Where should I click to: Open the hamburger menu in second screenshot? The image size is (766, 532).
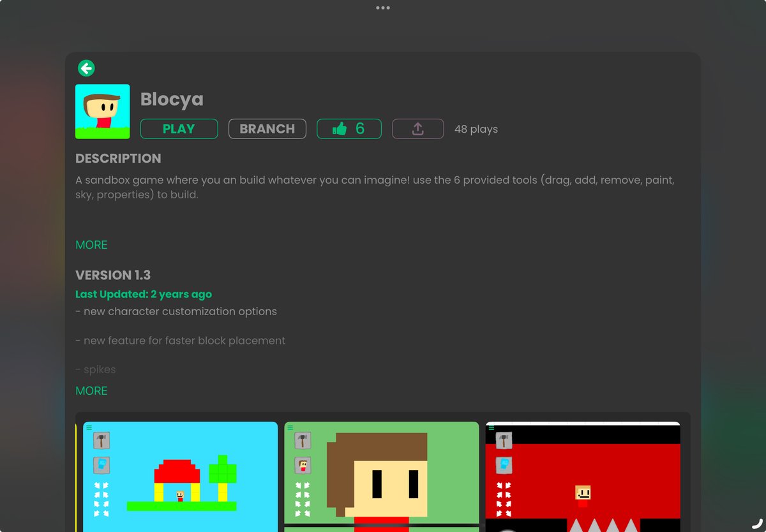pyautogui.click(x=290, y=427)
